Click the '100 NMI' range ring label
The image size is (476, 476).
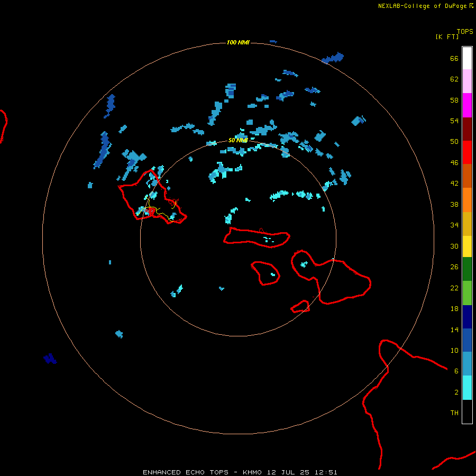pos(239,42)
